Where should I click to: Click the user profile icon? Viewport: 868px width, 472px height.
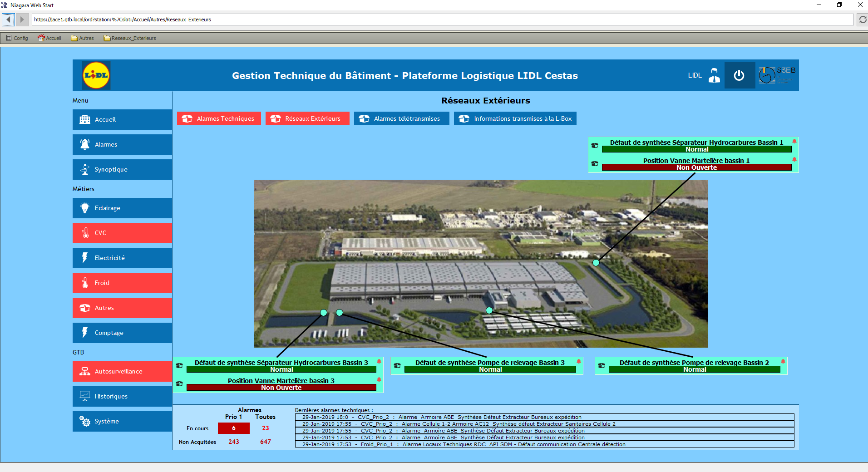coord(714,75)
